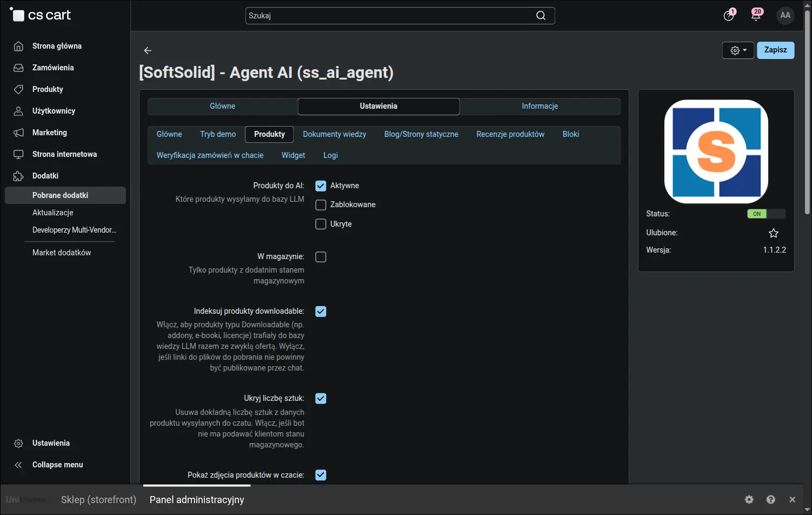Viewport: 812px width, 515px height.
Task: Click the Strona internetowa monitor icon
Action: coord(18,154)
